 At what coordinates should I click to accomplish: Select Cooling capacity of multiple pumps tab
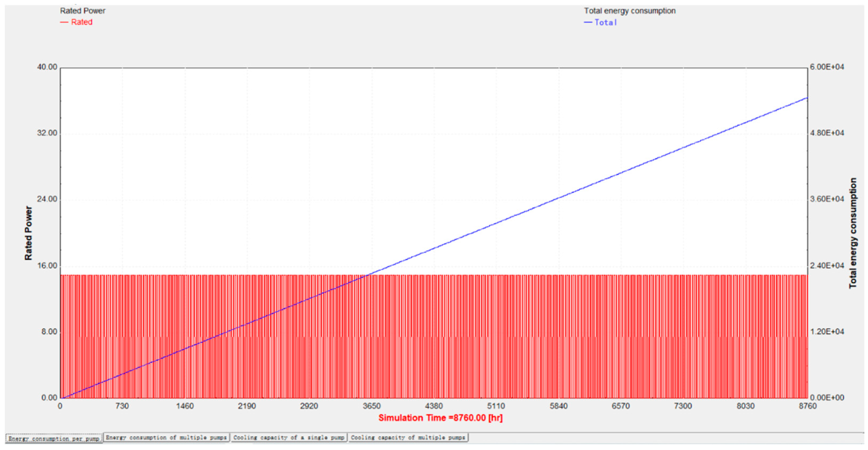coord(408,437)
